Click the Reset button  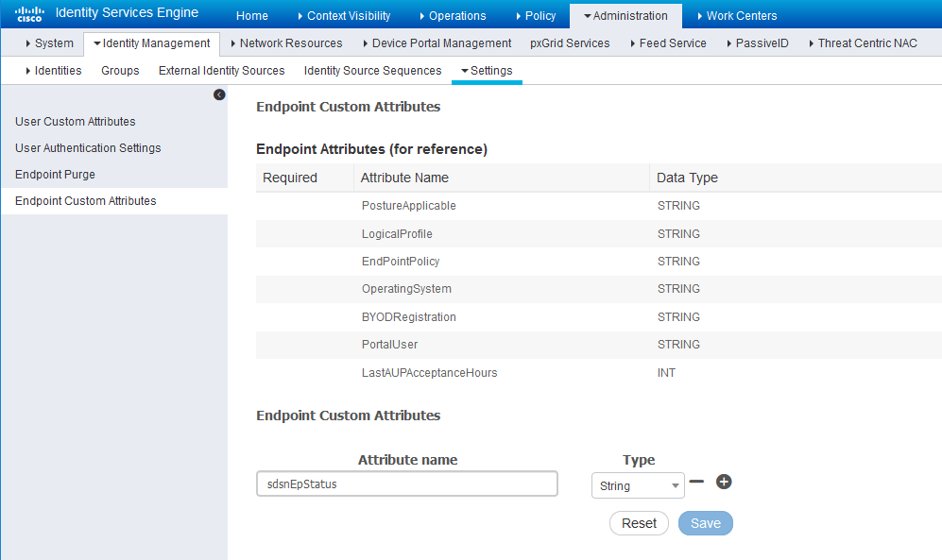click(639, 523)
